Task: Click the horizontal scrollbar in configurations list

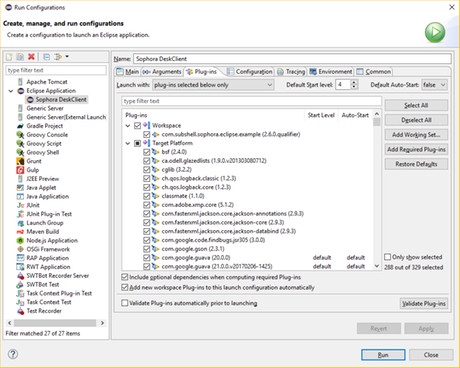Action: [55, 323]
